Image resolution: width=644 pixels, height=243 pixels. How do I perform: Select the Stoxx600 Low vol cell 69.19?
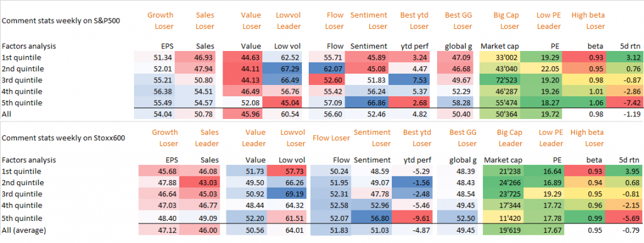[x=287, y=193]
